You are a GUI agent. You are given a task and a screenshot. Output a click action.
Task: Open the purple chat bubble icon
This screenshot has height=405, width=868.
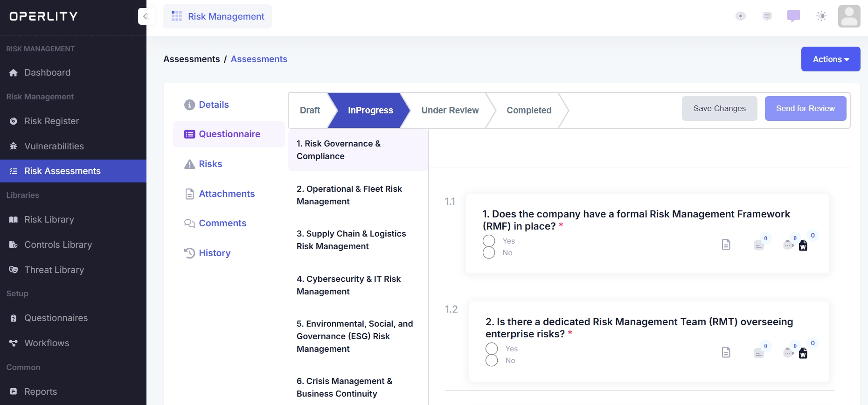(793, 16)
